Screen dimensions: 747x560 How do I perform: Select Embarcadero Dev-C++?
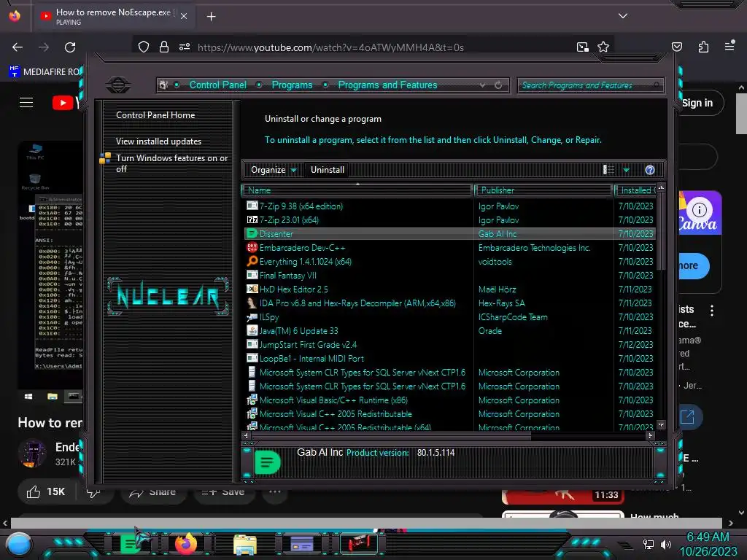click(449, 248)
